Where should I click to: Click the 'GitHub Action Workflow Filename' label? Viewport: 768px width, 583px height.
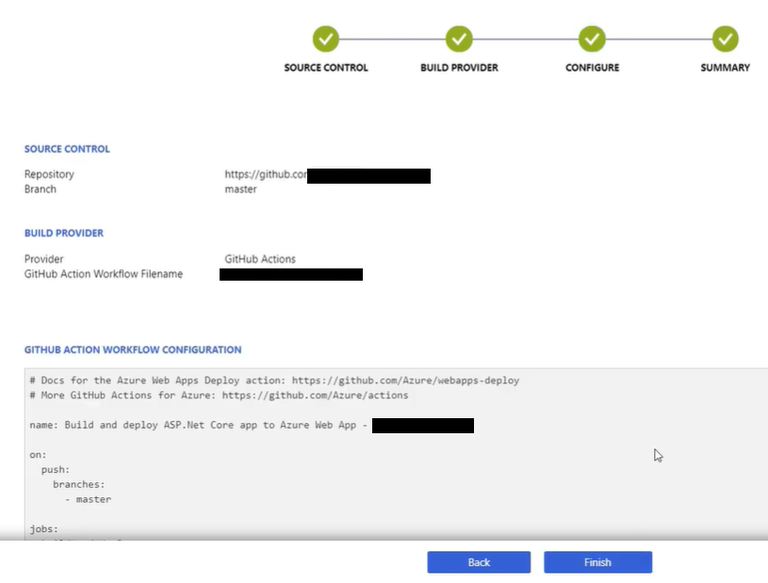(103, 274)
